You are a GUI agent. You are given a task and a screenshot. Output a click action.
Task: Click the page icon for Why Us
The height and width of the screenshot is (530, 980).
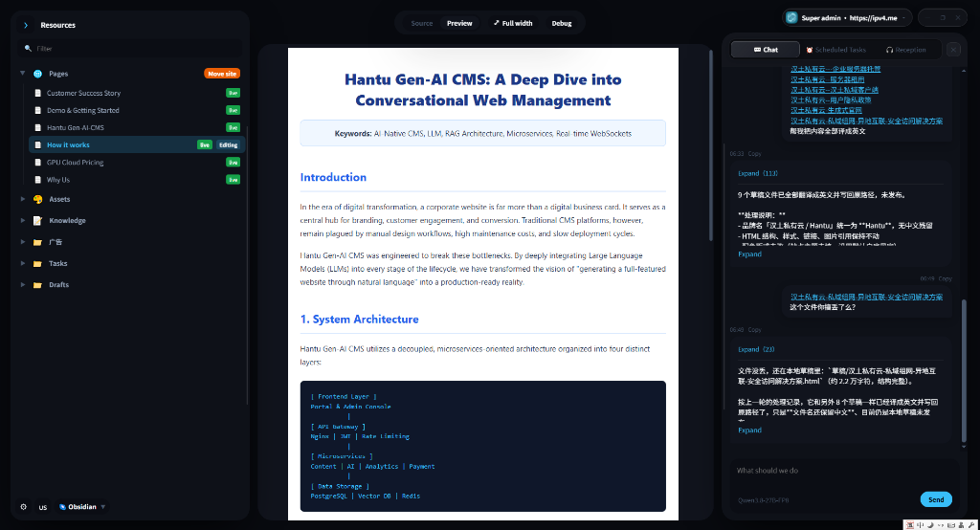point(38,180)
